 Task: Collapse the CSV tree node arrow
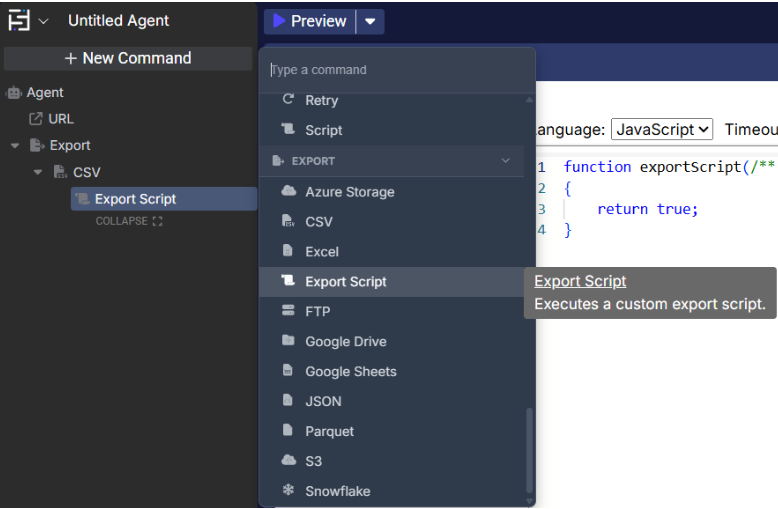tap(38, 172)
